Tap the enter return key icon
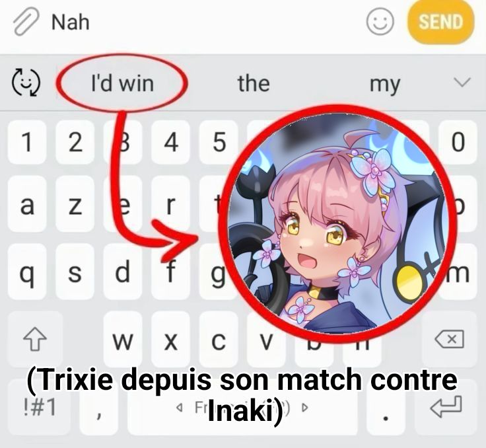Screen dimensions: 486x448 446,406
